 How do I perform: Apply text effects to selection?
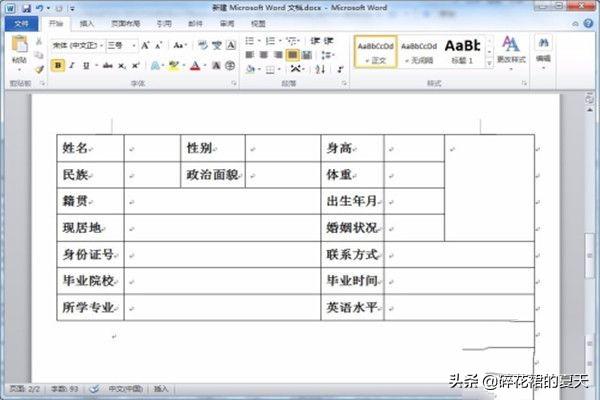click(x=155, y=66)
